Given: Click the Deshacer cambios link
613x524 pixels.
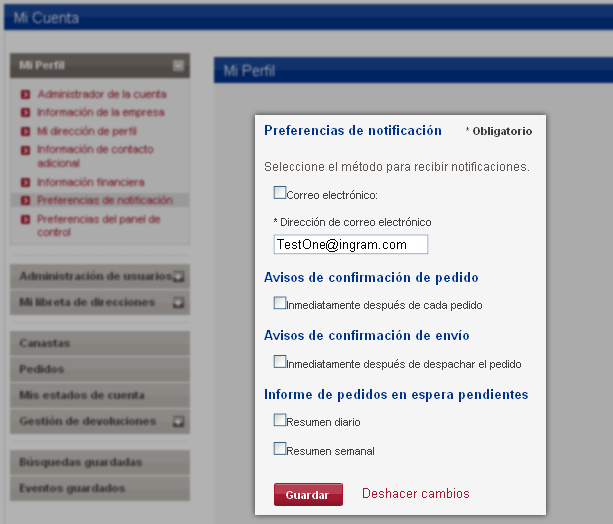Looking at the screenshot, I should tap(415, 494).
